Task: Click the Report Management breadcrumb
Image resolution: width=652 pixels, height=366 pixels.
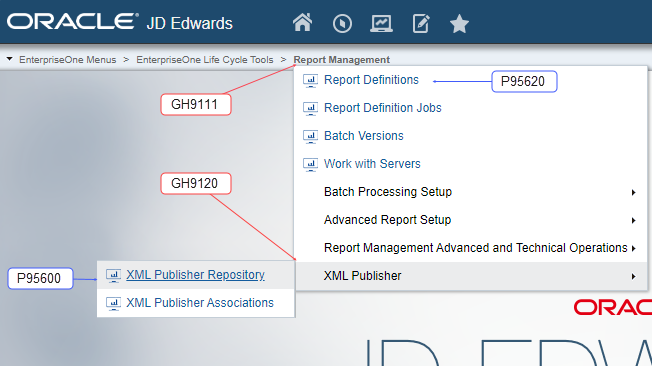Action: click(341, 59)
